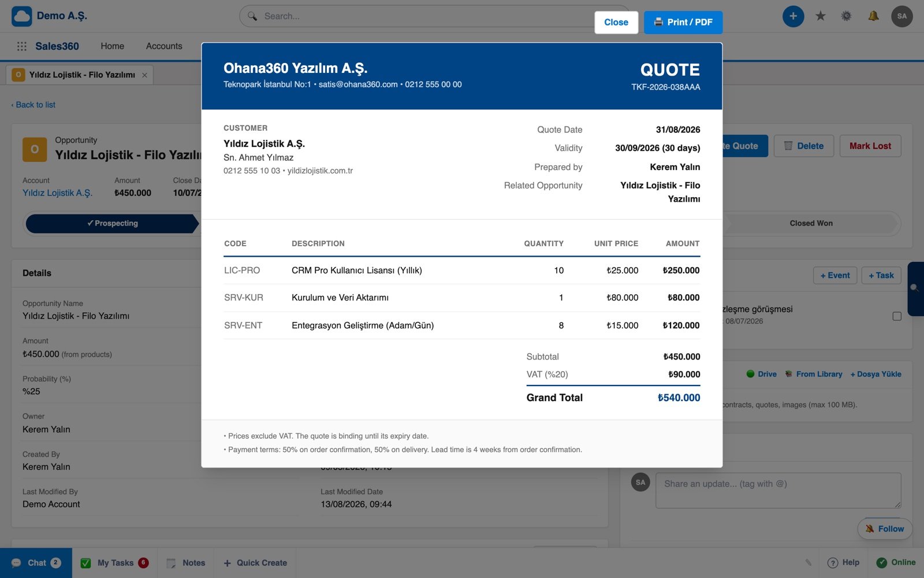924x578 pixels.
Task: Click the Grand Total ₺540.000 value
Action: point(679,398)
